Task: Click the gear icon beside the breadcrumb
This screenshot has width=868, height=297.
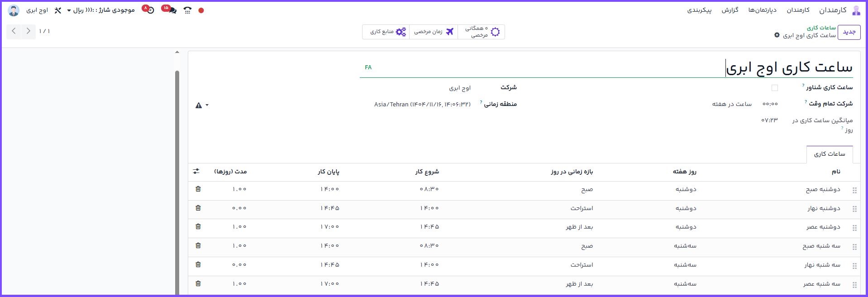Action: [x=777, y=35]
